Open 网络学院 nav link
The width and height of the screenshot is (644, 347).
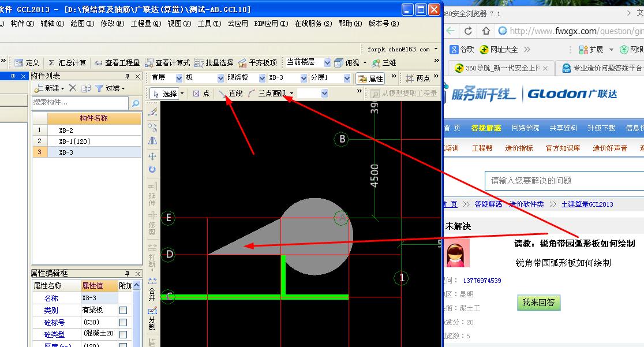coord(525,128)
